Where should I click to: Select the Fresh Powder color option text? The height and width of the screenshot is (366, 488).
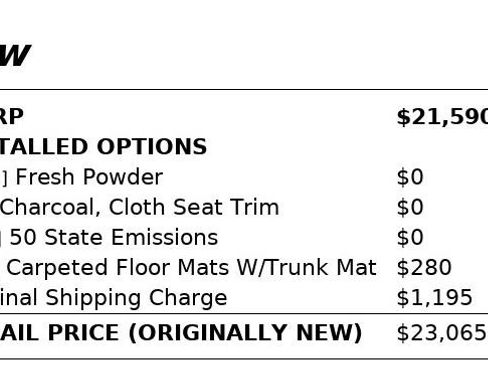89,177
